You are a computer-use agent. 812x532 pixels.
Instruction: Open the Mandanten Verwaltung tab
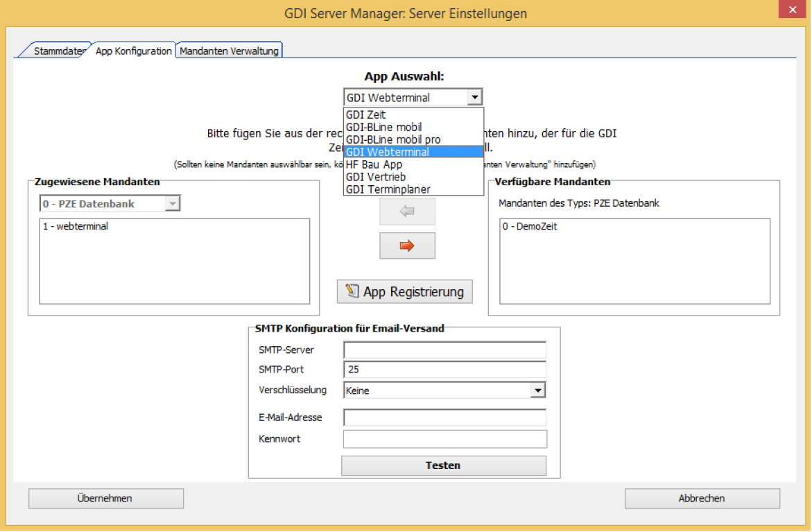[229, 51]
